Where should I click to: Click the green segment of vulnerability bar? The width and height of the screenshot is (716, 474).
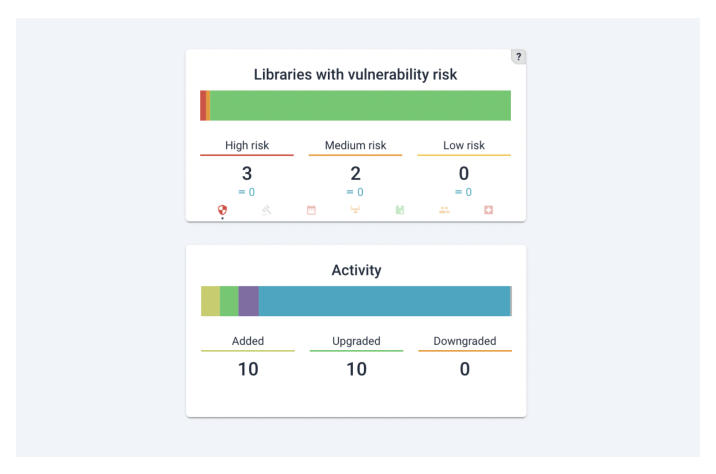coord(360,105)
